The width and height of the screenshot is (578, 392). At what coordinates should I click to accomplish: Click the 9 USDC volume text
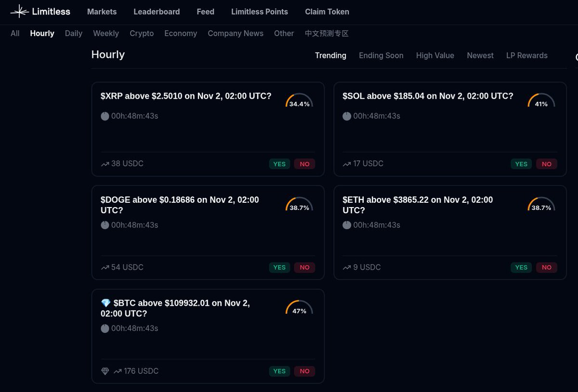pos(367,267)
